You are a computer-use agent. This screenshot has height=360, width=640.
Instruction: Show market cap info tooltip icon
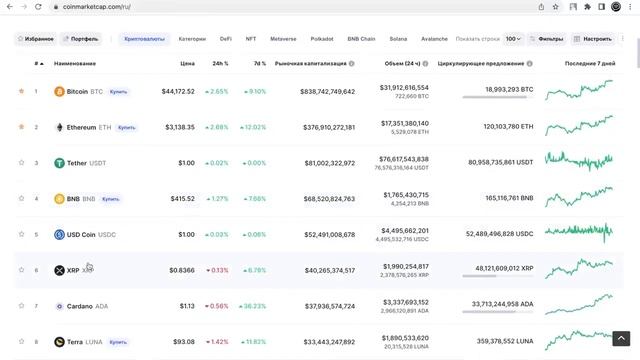[351, 63]
